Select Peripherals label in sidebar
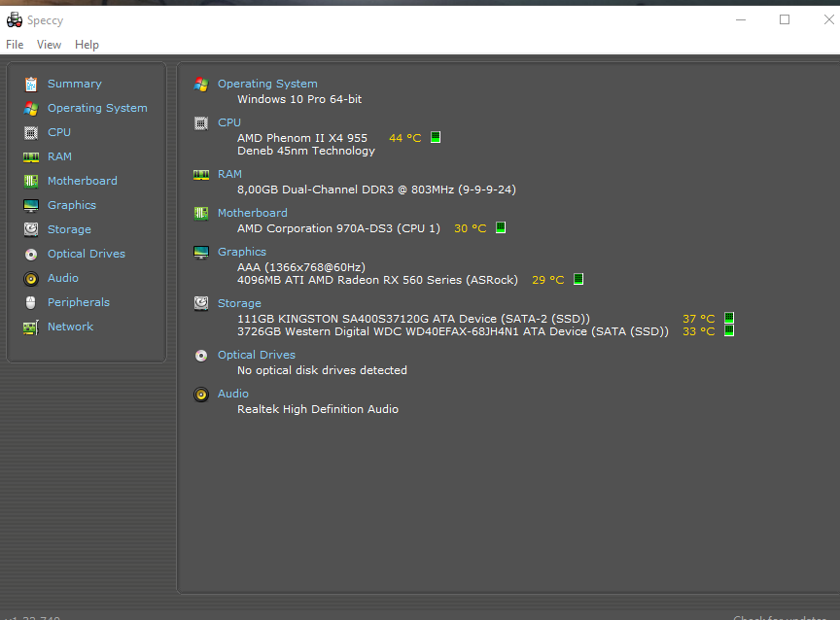The width and height of the screenshot is (840, 620). (x=79, y=302)
